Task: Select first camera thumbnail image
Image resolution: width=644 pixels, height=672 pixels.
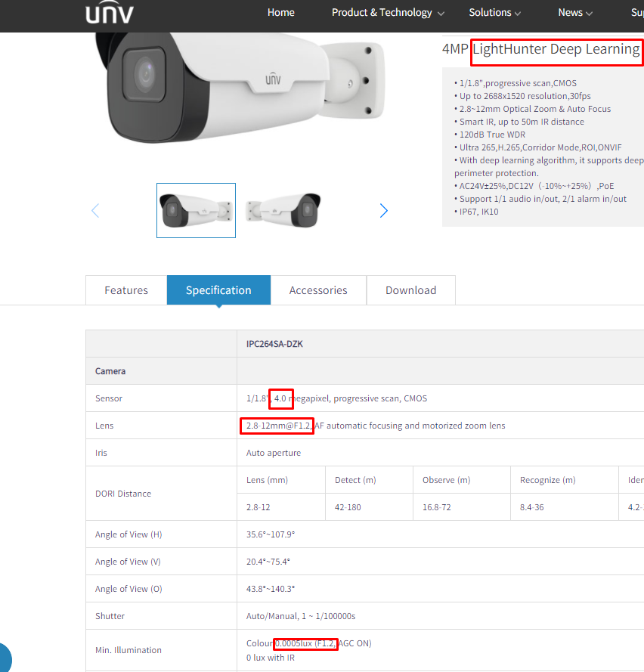Action: click(x=196, y=210)
